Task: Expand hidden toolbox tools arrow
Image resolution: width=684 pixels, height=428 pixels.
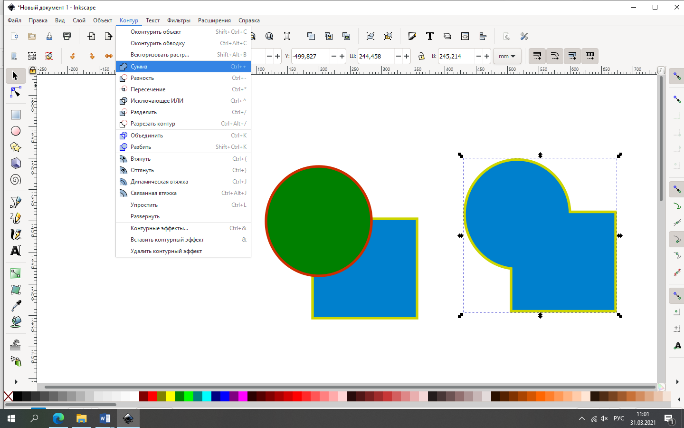Action: click(16, 382)
